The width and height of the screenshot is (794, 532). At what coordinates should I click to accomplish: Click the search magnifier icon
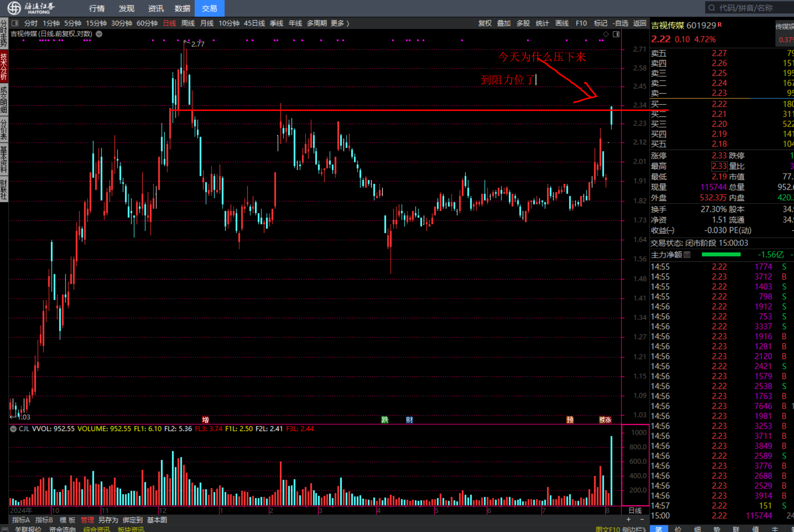(712, 8)
